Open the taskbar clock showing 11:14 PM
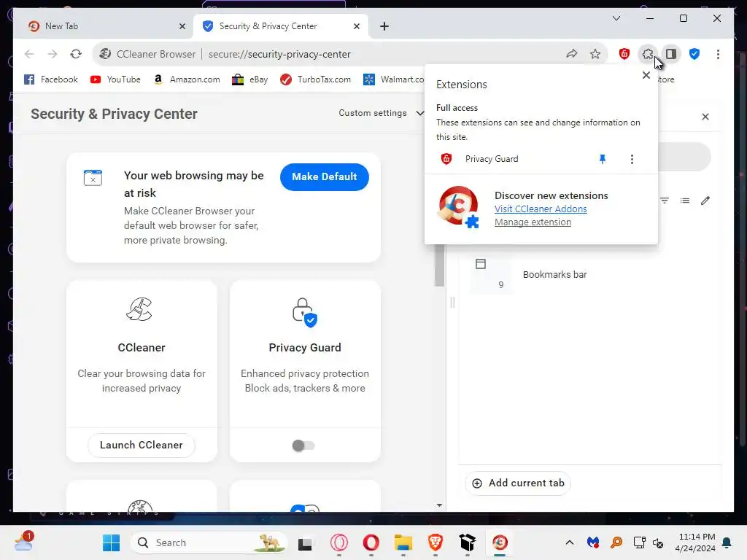The height and width of the screenshot is (560, 747). (x=695, y=542)
